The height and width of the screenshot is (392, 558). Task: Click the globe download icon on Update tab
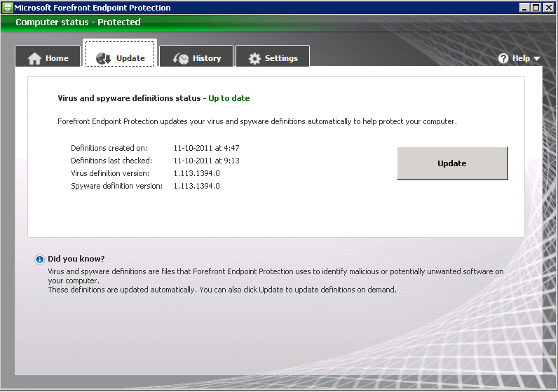[104, 58]
